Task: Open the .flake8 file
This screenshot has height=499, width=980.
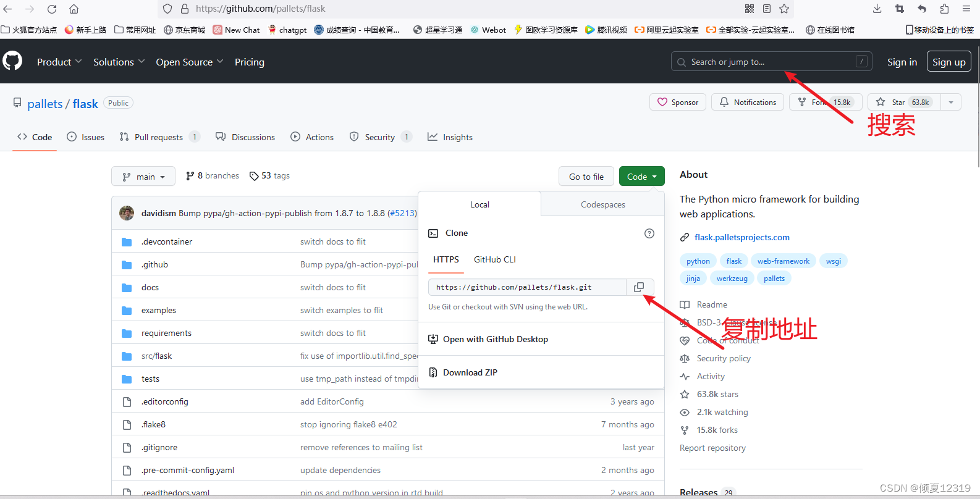Action: click(x=153, y=424)
